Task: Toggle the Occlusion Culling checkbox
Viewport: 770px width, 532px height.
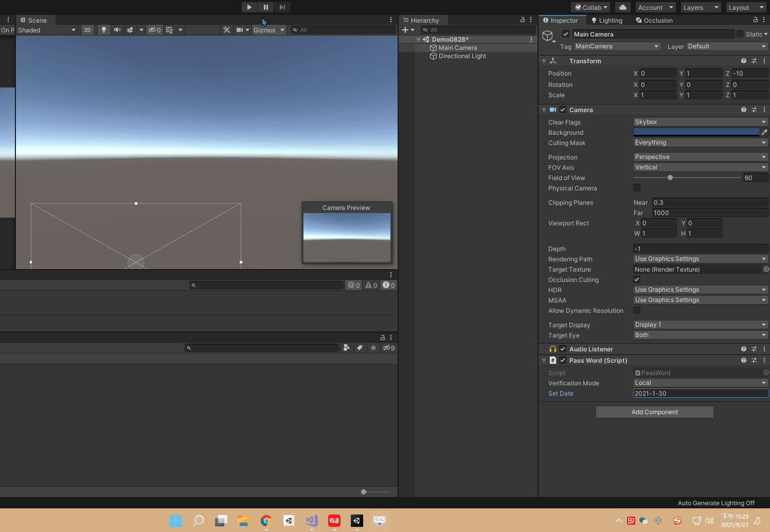Action: (x=637, y=279)
